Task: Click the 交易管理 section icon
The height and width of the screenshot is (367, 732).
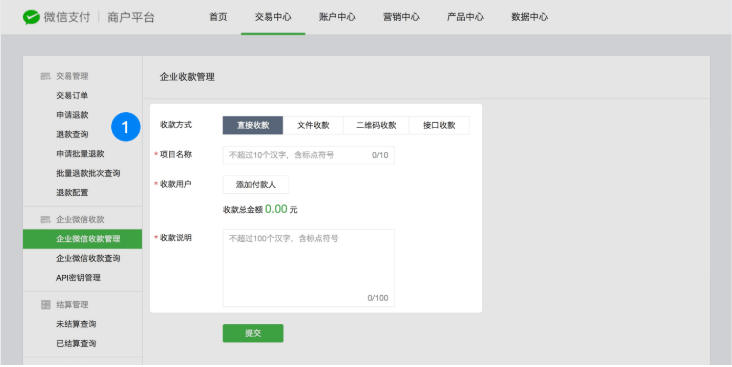Action: (x=45, y=76)
